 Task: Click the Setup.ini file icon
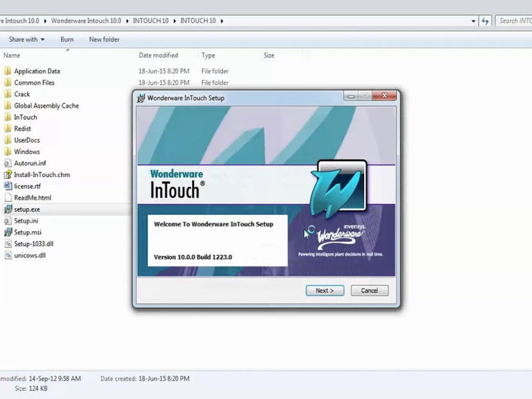[8, 221]
